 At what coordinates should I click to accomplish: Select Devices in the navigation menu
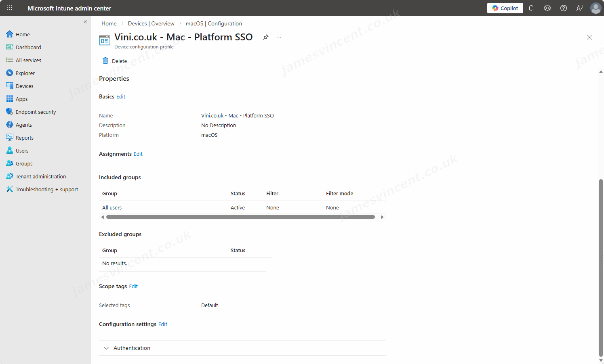(24, 86)
